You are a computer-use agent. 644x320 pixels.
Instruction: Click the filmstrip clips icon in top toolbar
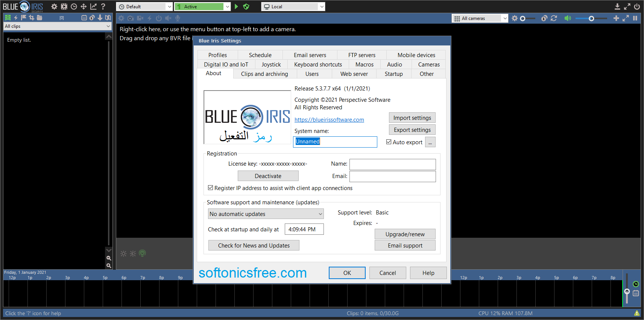pos(64,6)
